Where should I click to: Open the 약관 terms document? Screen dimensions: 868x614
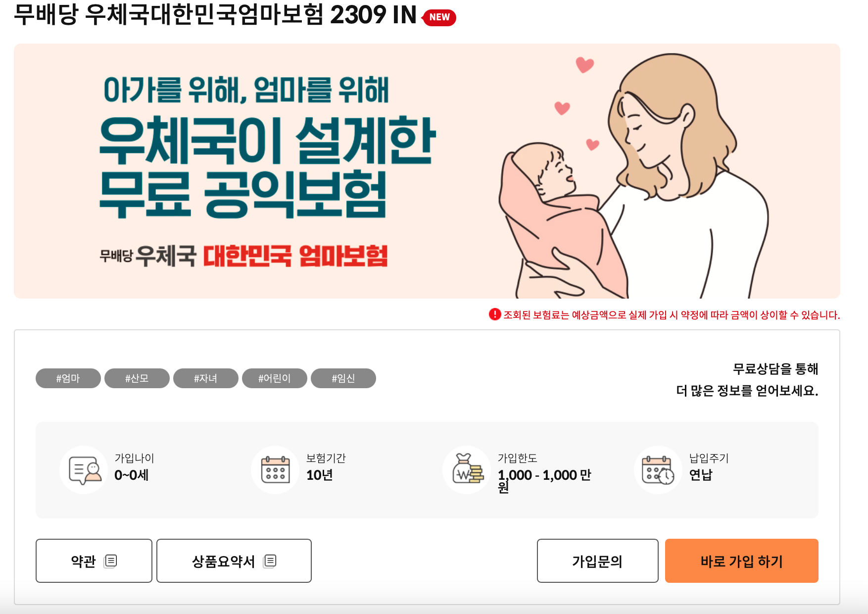pyautogui.click(x=94, y=561)
